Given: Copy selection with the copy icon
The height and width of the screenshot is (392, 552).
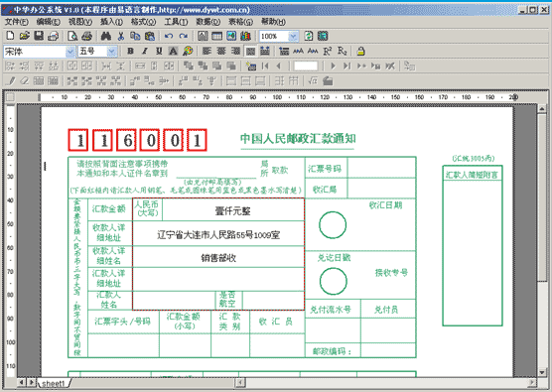Looking at the screenshot, I should click(135, 36).
